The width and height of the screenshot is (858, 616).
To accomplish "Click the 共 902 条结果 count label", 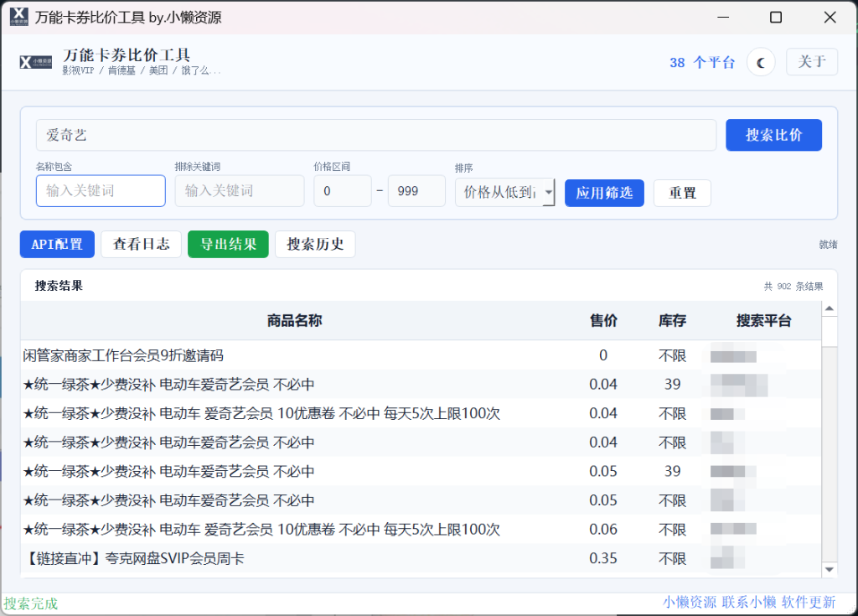I will [x=793, y=286].
